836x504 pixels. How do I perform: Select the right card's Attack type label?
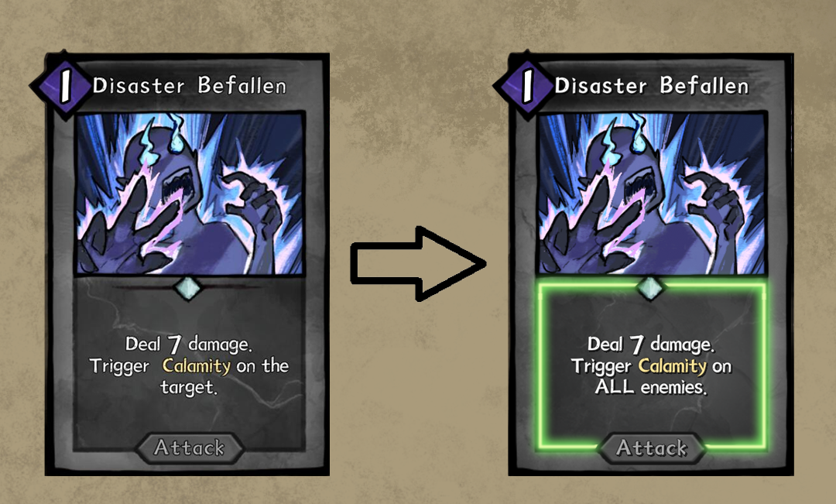pos(652,447)
